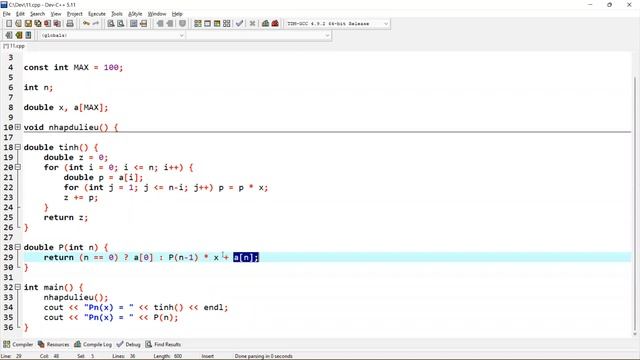Screen dimensions: 640x360
Task: Click the text "const int MAX = 100;"
Action: pos(73,67)
